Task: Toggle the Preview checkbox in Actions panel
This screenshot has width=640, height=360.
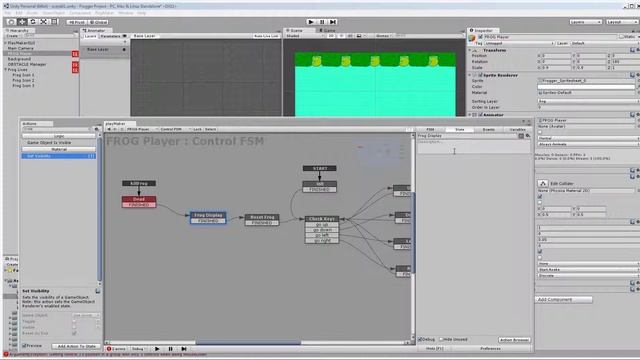Action: tap(24, 346)
